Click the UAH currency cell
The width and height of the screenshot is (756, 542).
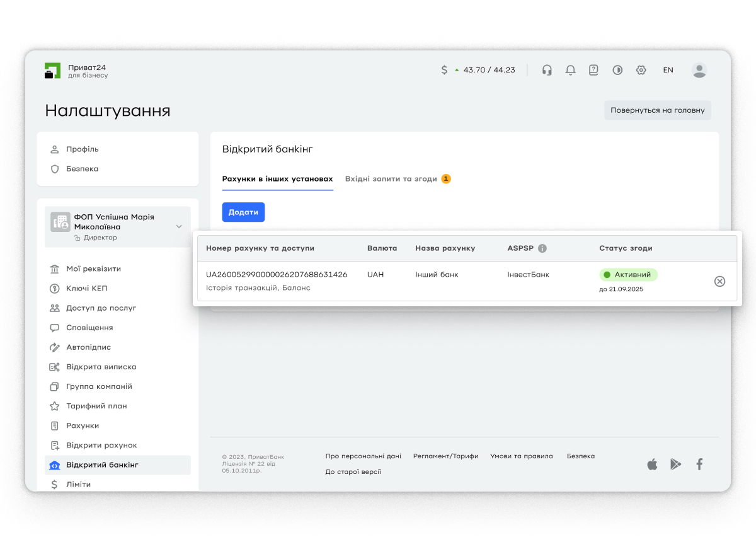click(375, 275)
